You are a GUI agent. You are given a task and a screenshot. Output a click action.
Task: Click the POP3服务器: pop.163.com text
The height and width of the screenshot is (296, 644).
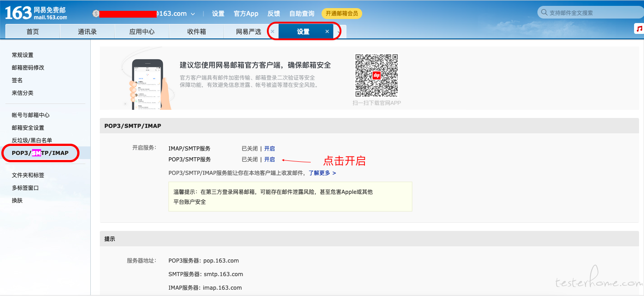tap(204, 261)
